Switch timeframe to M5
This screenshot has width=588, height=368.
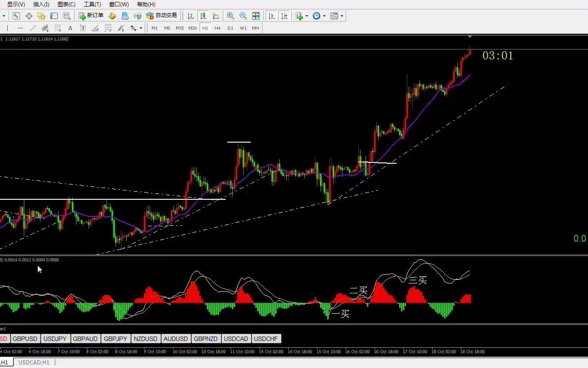[167, 28]
